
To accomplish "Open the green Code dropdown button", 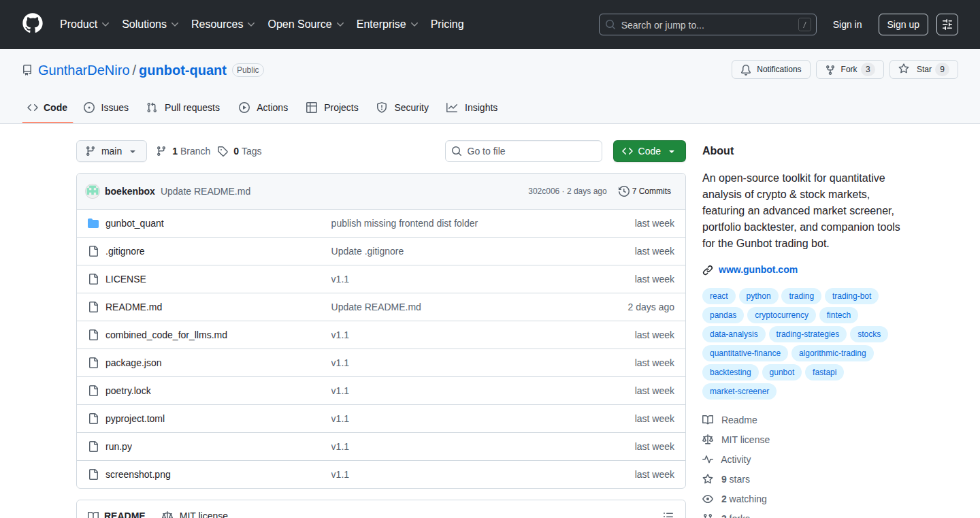I will point(649,151).
